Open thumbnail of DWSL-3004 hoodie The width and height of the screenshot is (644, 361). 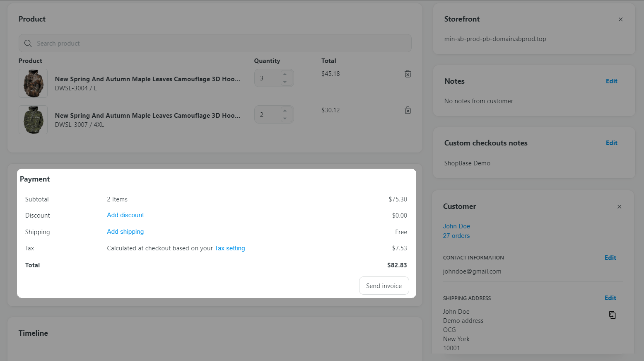33,83
